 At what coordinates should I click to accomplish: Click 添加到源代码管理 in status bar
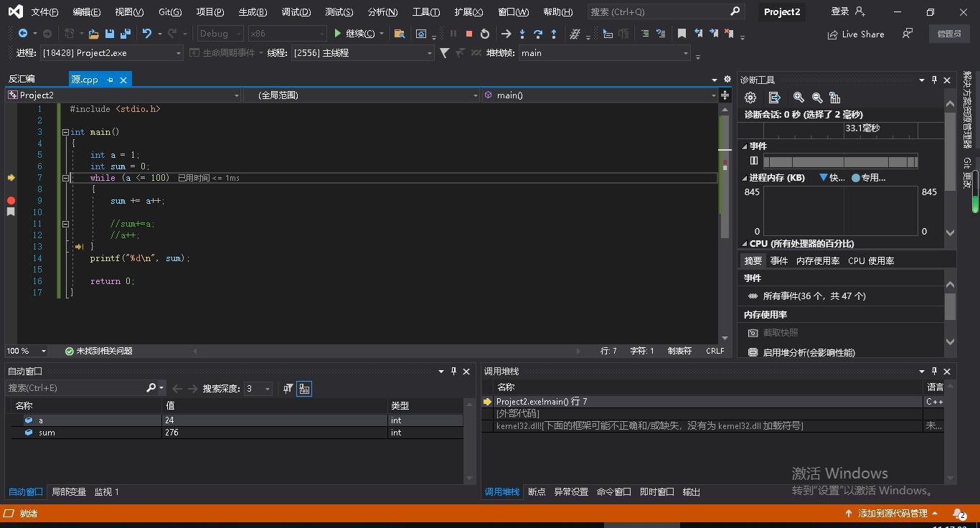tap(892, 514)
